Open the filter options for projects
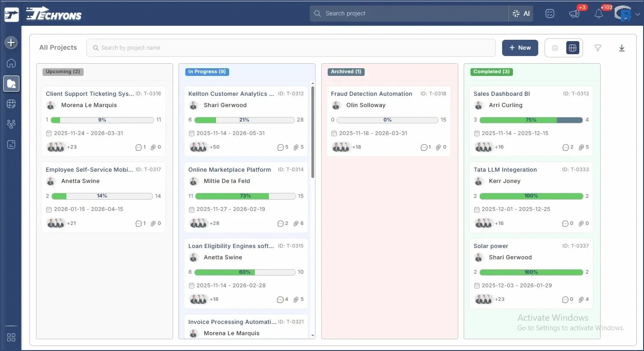The height and width of the screenshot is (351, 644). [597, 47]
